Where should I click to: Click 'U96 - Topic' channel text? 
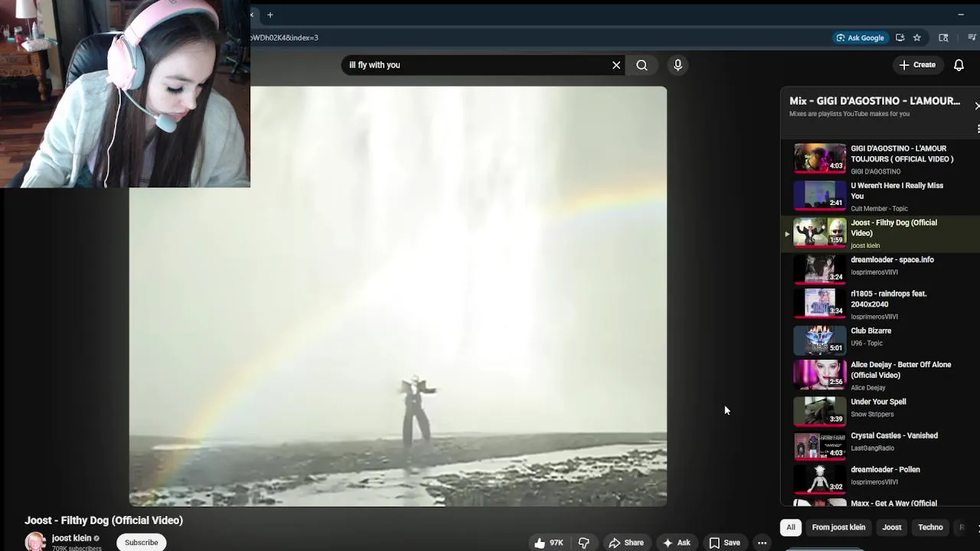tap(867, 344)
